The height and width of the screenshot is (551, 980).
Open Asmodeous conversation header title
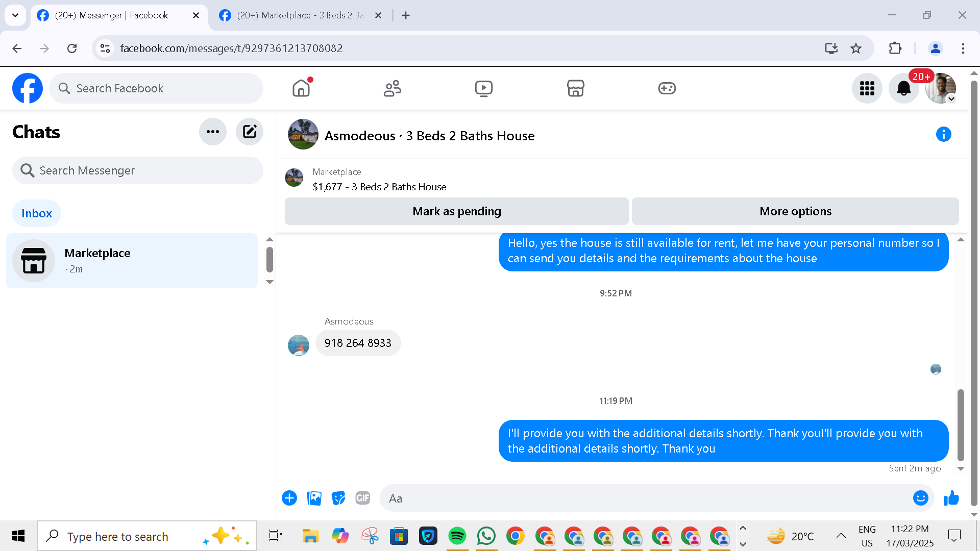pyautogui.click(x=429, y=136)
